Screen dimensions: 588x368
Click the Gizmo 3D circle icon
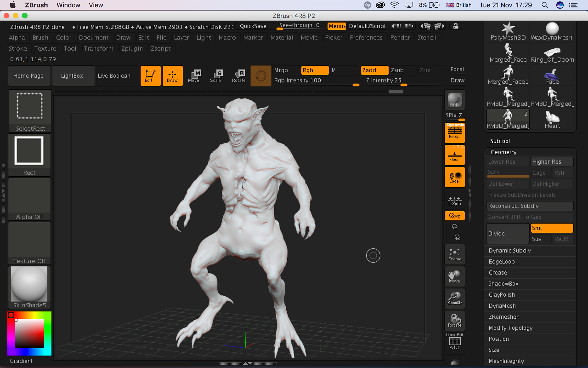coord(261,76)
